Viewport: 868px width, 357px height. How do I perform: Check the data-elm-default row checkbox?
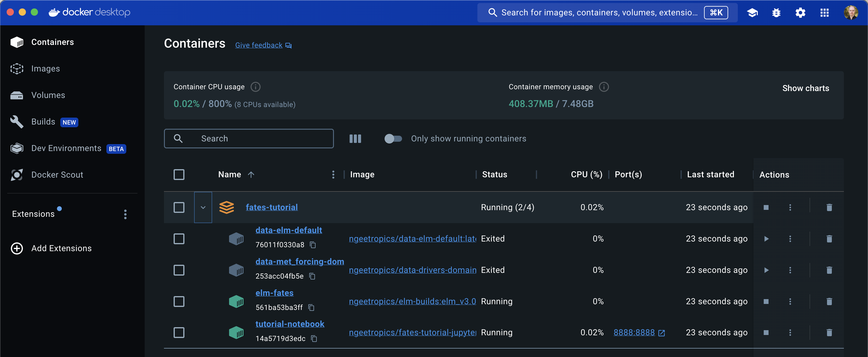[x=179, y=239]
